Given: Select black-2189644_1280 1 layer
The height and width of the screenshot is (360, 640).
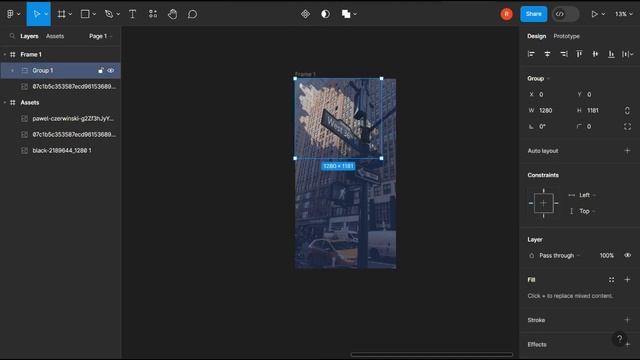Looking at the screenshot, I should (x=60, y=150).
